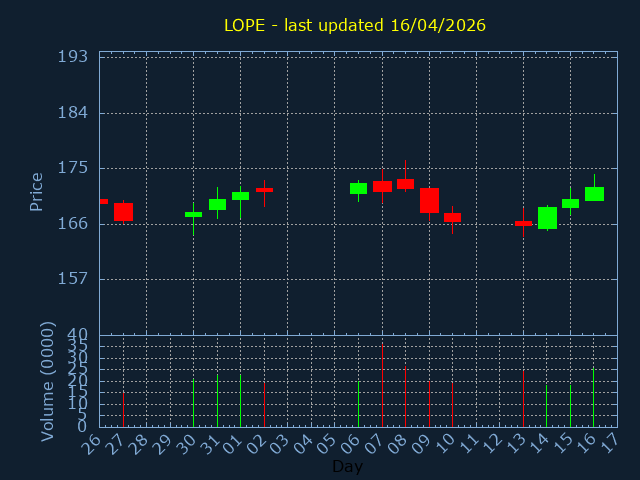Image resolution: width=640 pixels, height=480 pixels.
Task: Click the red volume bar for day 13
Action: point(523,399)
